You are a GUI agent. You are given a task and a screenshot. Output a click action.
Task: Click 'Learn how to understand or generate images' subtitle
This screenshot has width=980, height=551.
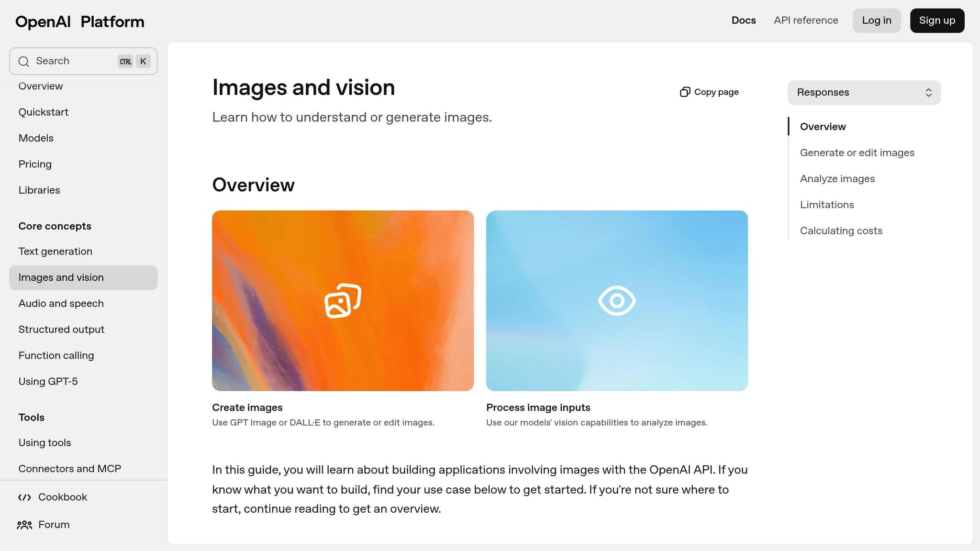[x=352, y=118]
